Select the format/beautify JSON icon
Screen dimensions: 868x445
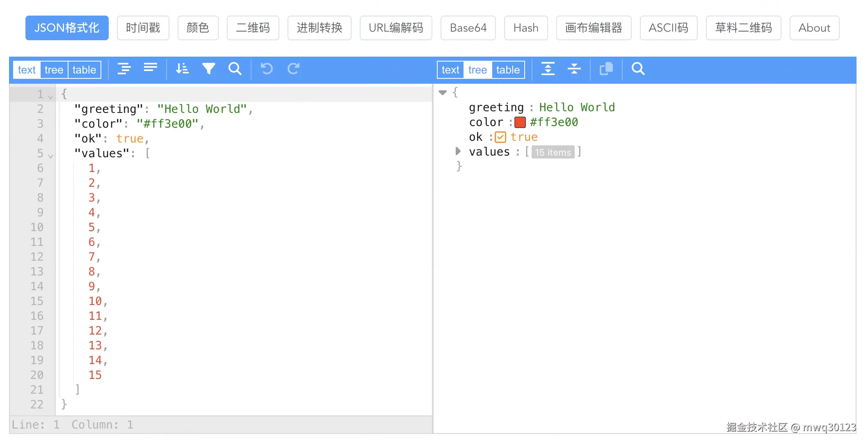(124, 69)
